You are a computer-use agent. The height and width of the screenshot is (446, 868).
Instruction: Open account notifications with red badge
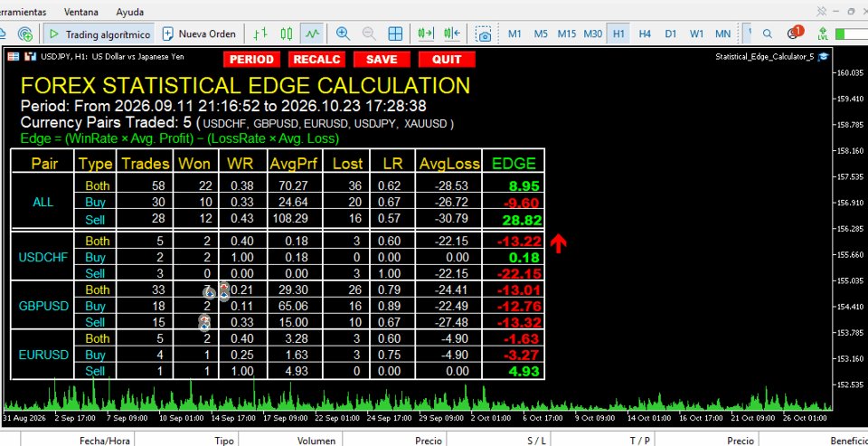coord(795,33)
